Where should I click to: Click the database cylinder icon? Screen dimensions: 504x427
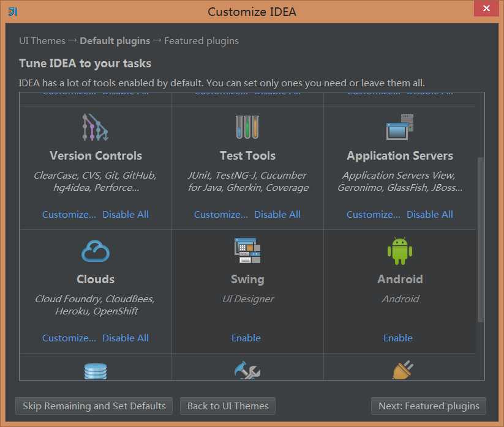tap(96, 371)
